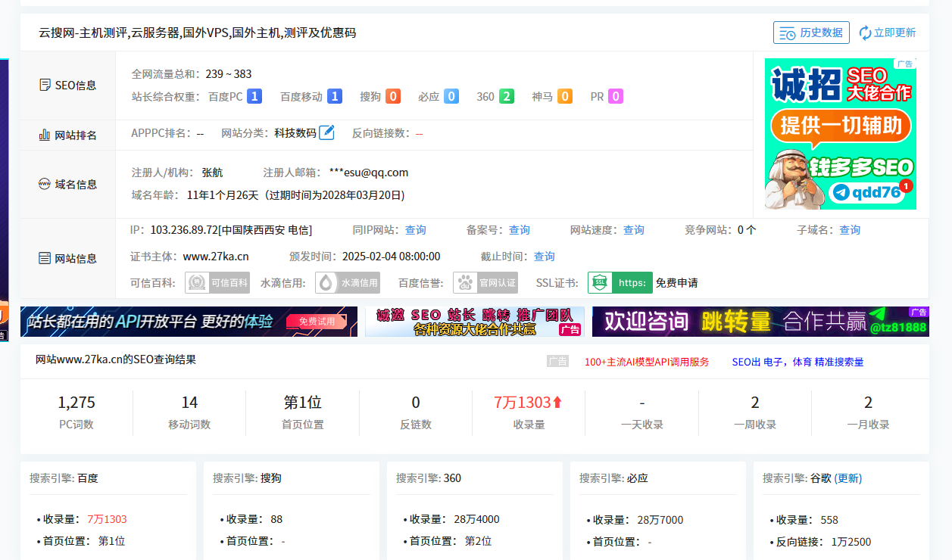Click the 网站信息 list icon

(x=45, y=258)
